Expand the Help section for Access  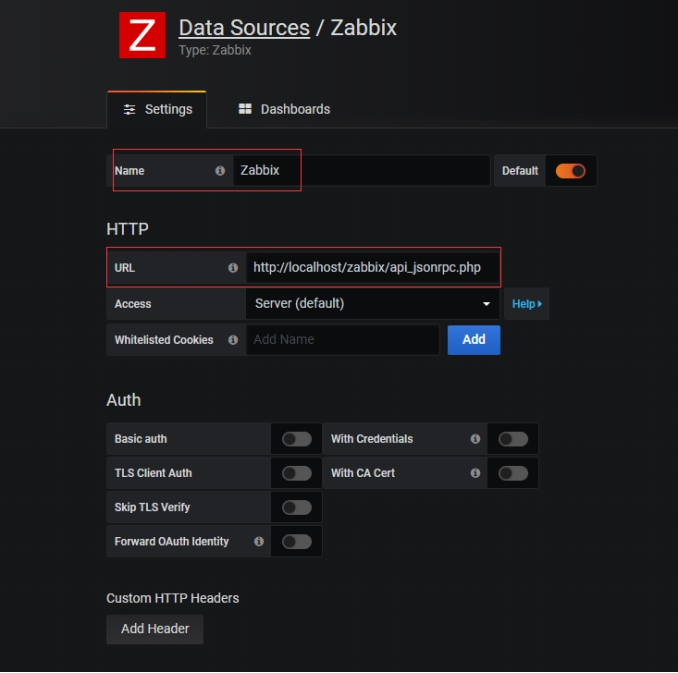[527, 304]
